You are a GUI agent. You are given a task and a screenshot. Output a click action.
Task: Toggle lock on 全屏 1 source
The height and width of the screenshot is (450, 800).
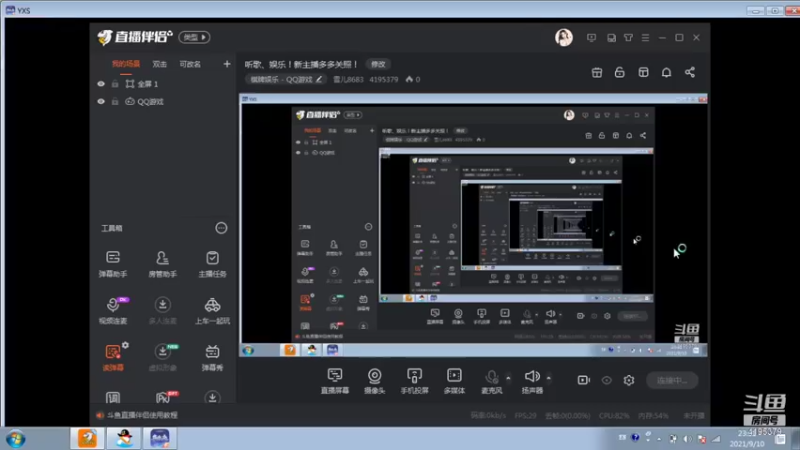tap(115, 84)
